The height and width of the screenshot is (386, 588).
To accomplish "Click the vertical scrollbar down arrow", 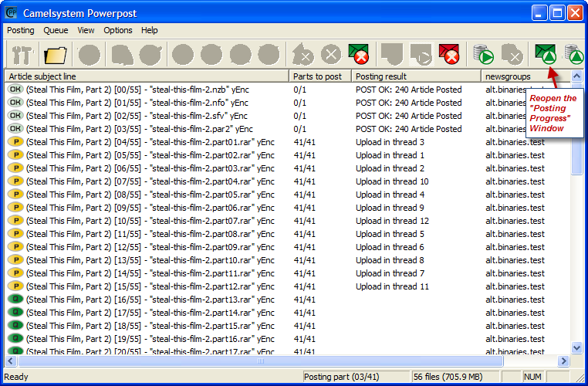I will (576, 347).
